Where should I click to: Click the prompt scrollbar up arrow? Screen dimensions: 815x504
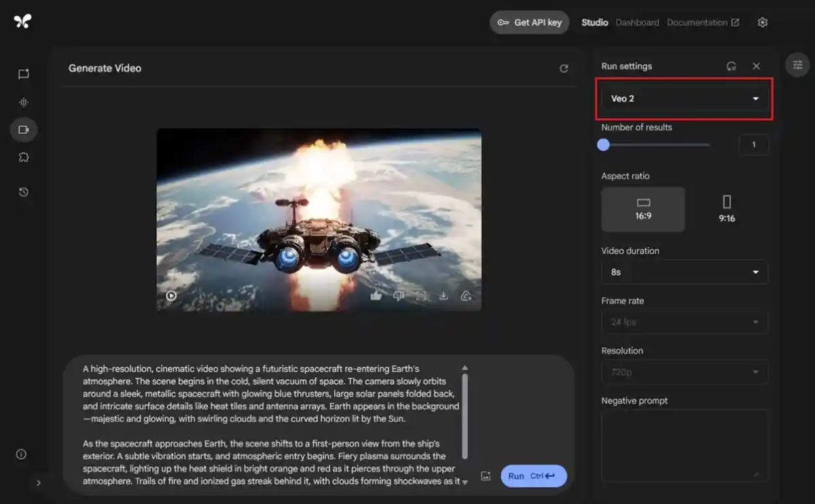click(465, 368)
